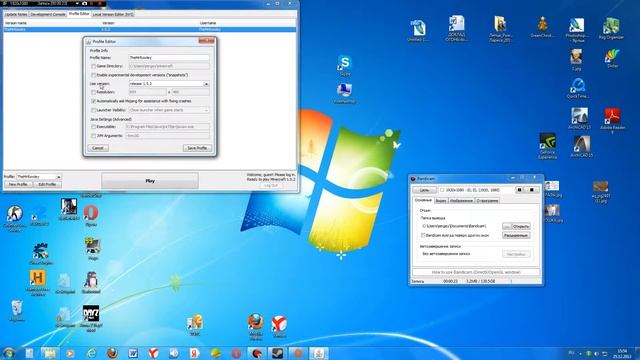
Task: Toggle Bandicam always-on-top checkbox
Action: (423, 236)
